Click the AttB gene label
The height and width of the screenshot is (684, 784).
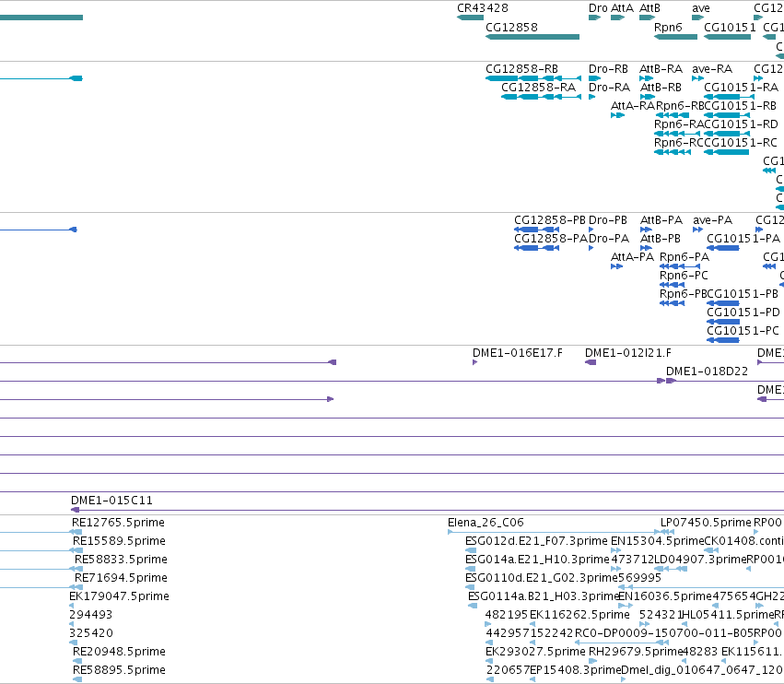(650, 8)
